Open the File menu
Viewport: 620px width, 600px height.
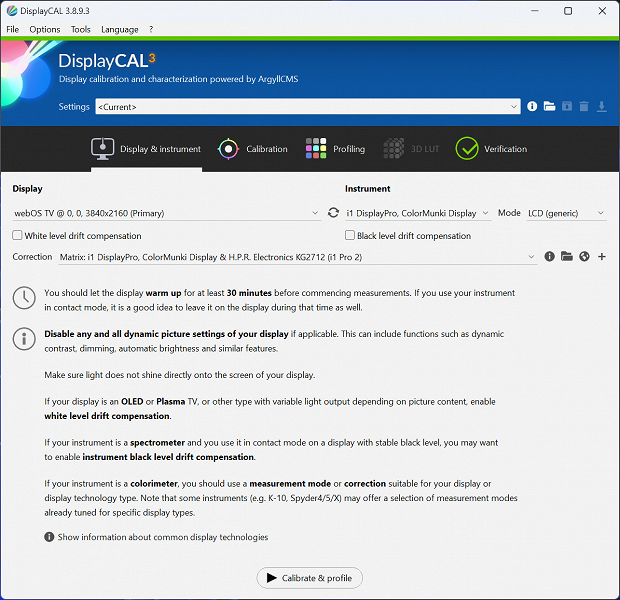point(13,29)
